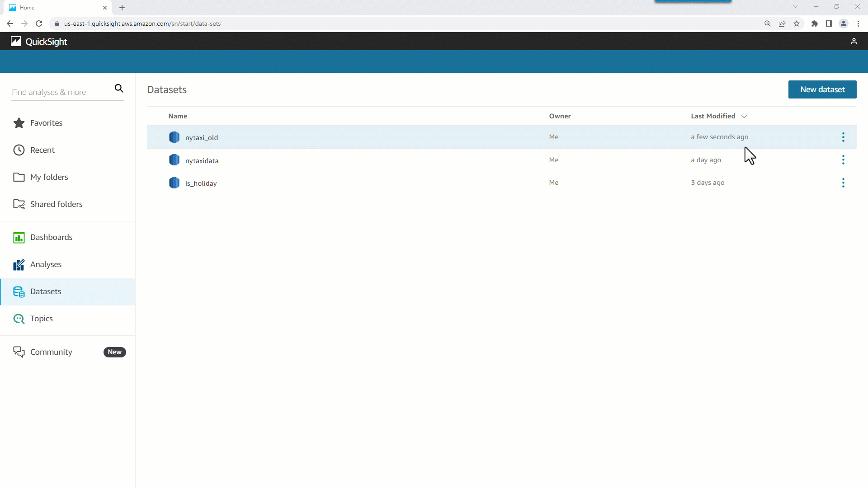
Task: Click the nytaxidata database icon
Action: point(174,160)
